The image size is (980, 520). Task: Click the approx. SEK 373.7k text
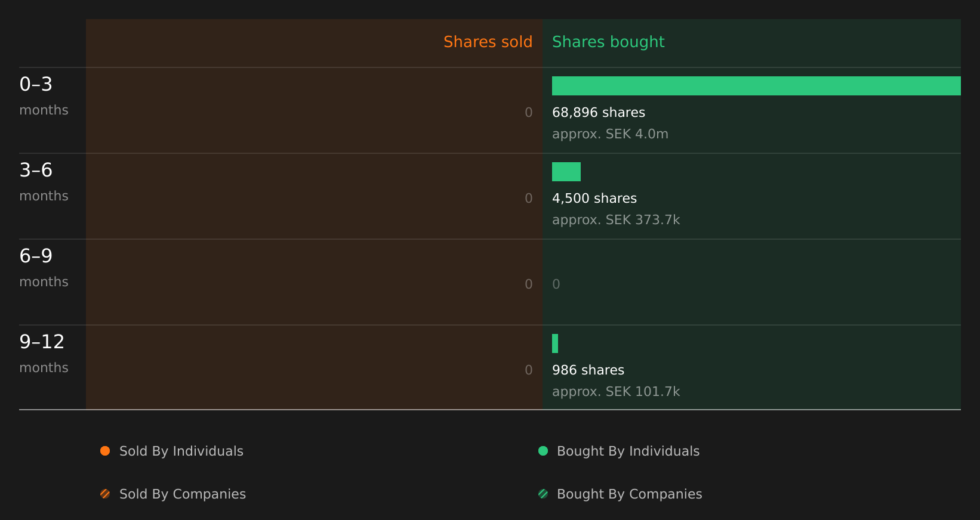coord(616,220)
